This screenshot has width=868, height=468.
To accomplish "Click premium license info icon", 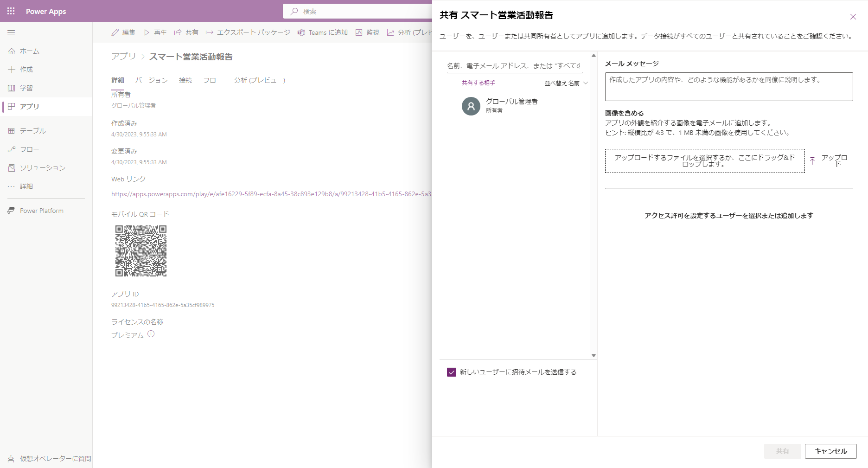I will pyautogui.click(x=151, y=334).
